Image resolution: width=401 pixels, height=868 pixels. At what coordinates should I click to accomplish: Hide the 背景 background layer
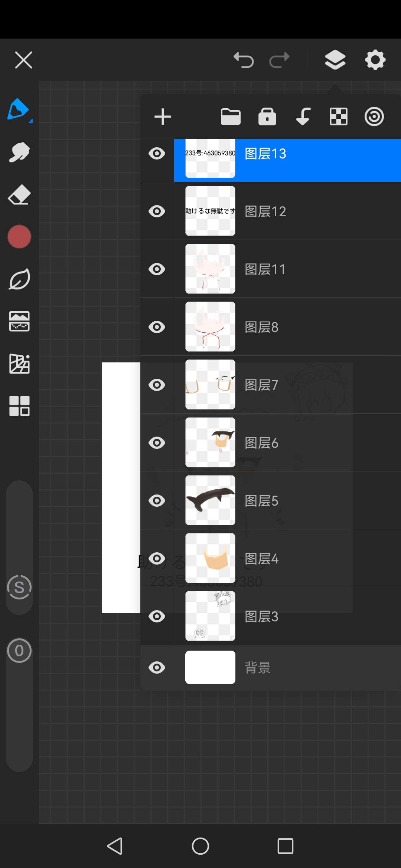[x=157, y=667]
